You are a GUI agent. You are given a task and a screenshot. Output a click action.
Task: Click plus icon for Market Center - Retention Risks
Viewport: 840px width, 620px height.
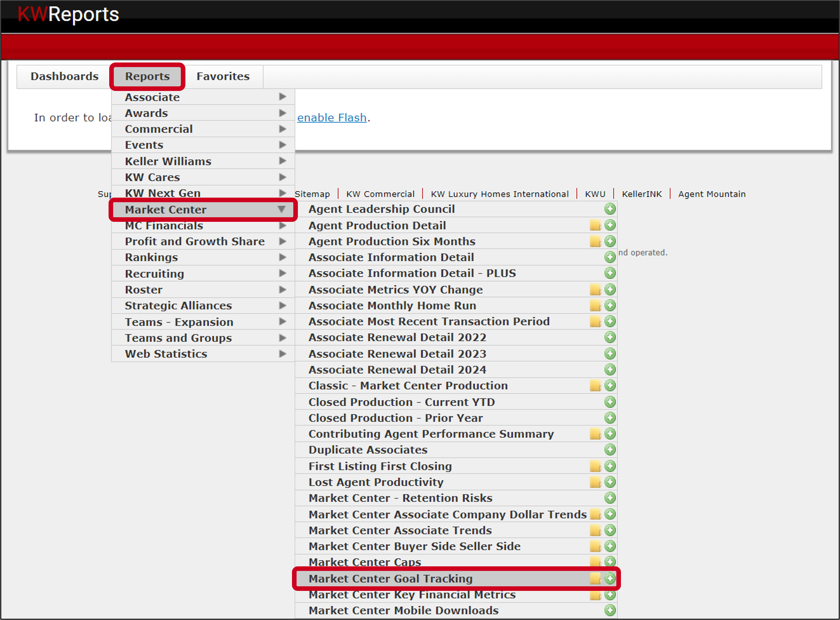tap(610, 498)
